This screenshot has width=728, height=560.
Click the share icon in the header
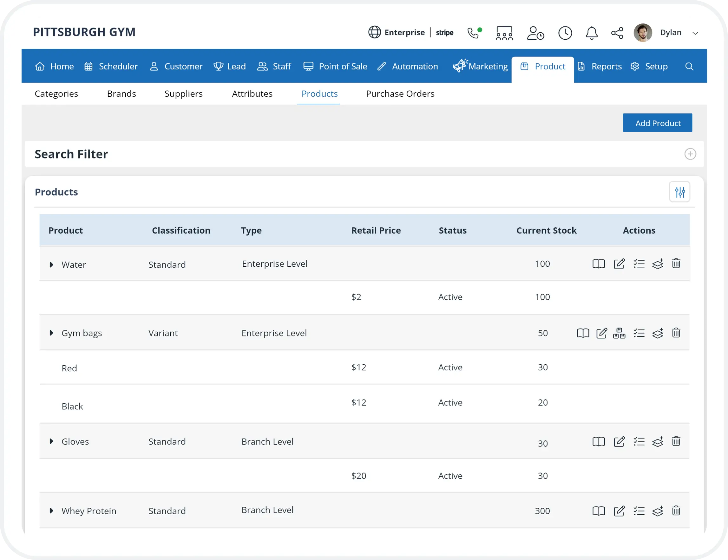617,32
